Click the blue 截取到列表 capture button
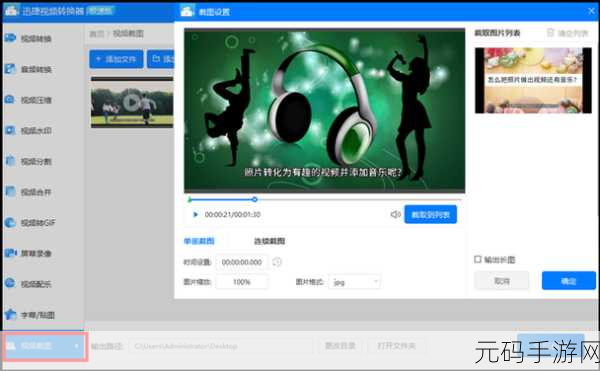The width and height of the screenshot is (600, 371). tap(430, 215)
